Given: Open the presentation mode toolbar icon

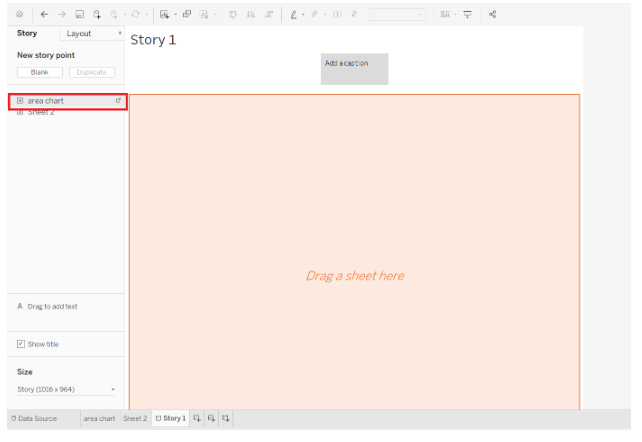Looking at the screenshot, I should coord(467,15).
